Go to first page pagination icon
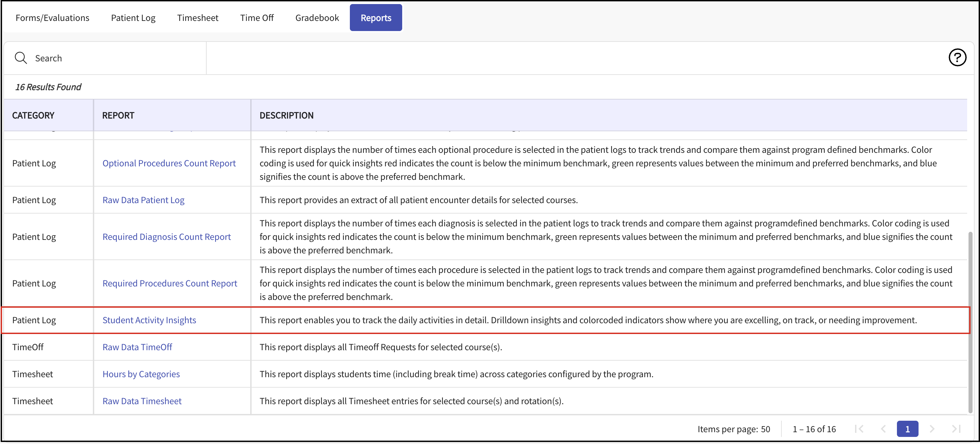Viewport: 980px width, 444px height. (x=859, y=429)
